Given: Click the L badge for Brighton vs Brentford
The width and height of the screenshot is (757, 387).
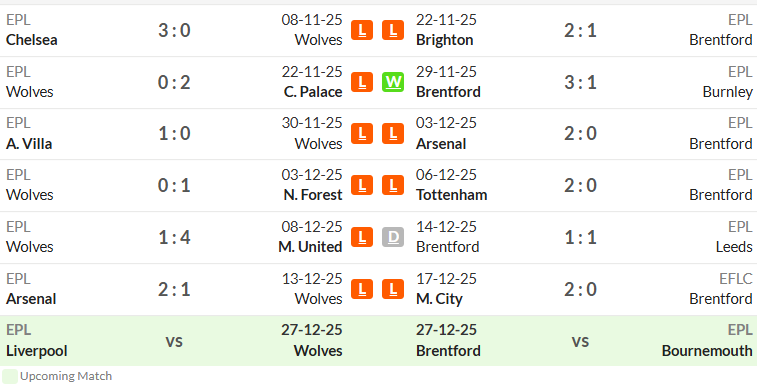Looking at the screenshot, I should (393, 30).
